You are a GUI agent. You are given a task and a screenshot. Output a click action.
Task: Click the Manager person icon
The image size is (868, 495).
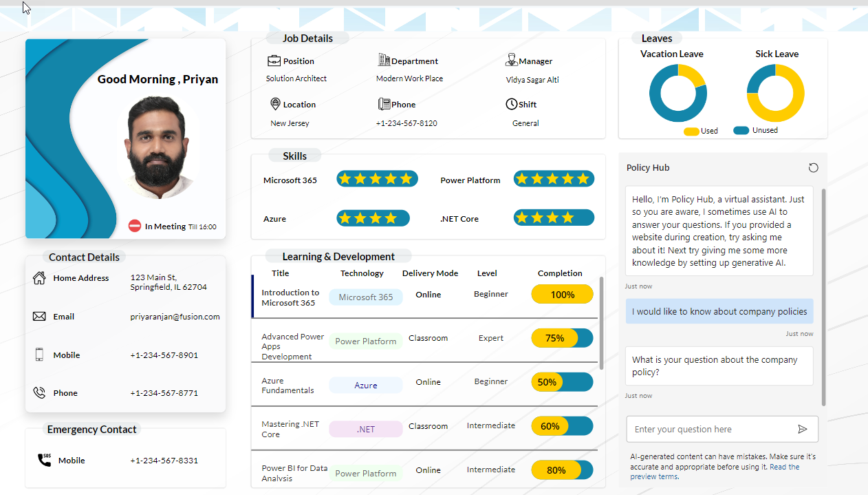511,61
